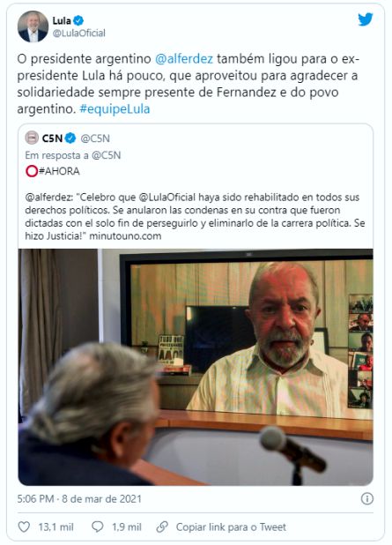Screen dimensions: 392x545
Task: Click the Lula display name
Action: 62,20
